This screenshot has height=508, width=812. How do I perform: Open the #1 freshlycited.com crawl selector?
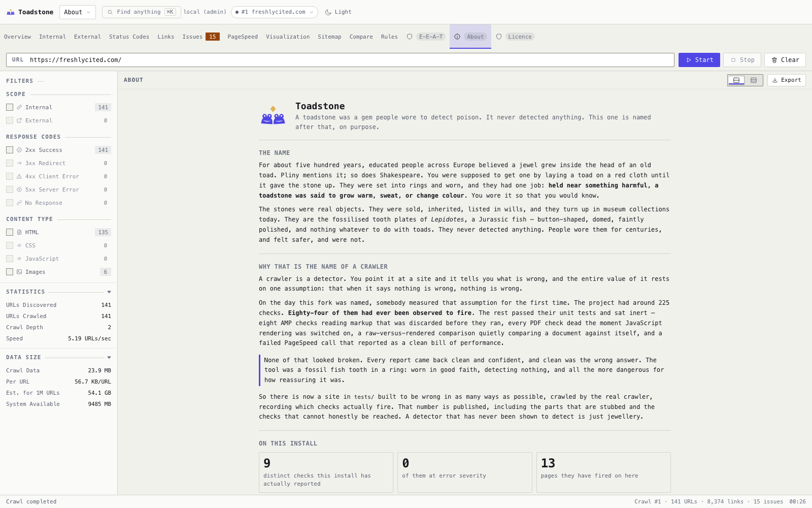point(275,12)
